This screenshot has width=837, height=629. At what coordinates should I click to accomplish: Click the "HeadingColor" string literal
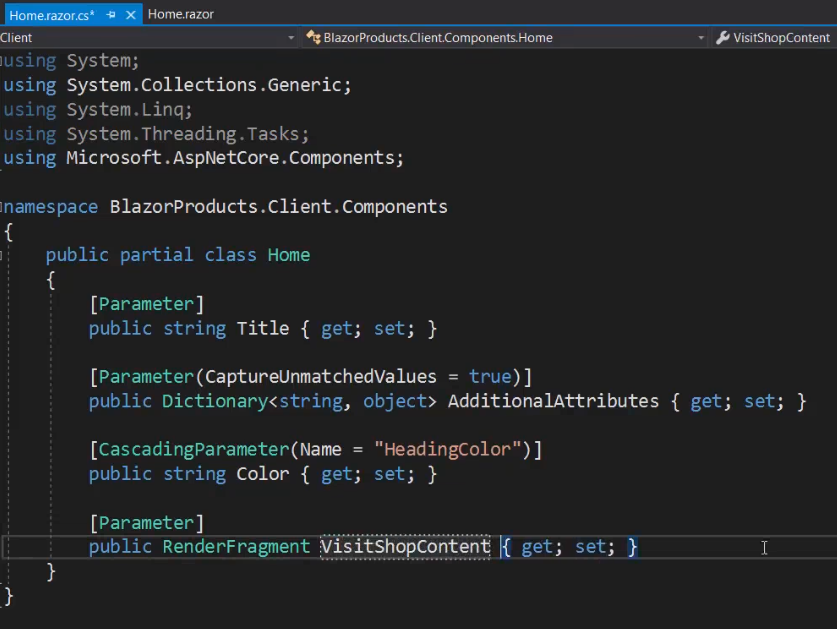coord(447,450)
